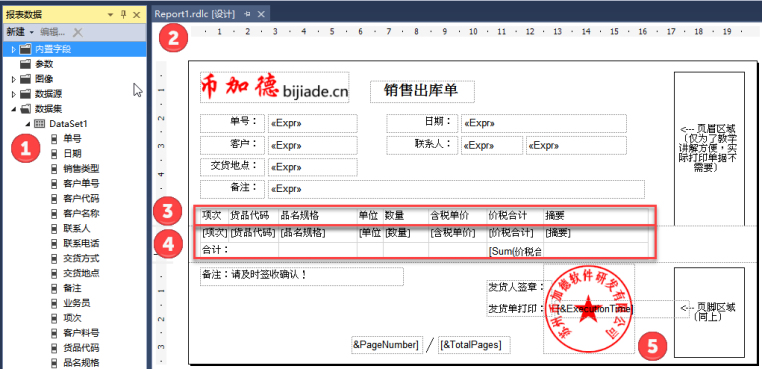762x369 pixels.
Task: Select the red company seal image
Action: (589, 309)
